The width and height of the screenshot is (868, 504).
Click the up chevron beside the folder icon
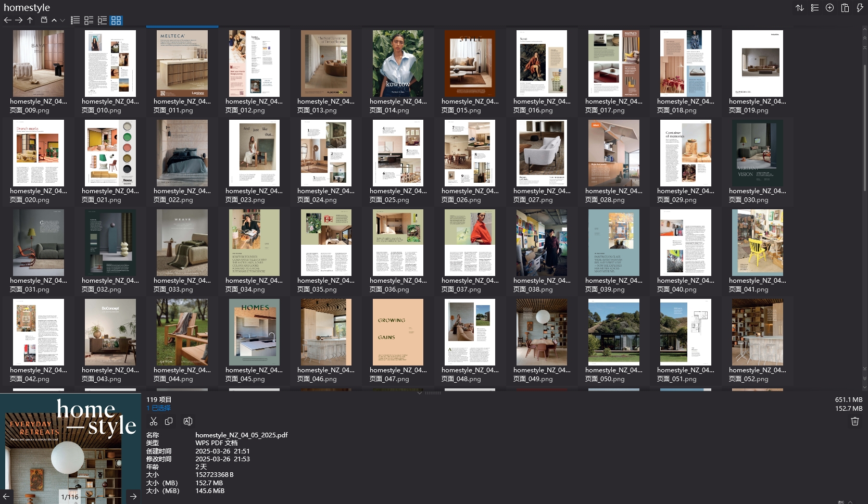[54, 20]
